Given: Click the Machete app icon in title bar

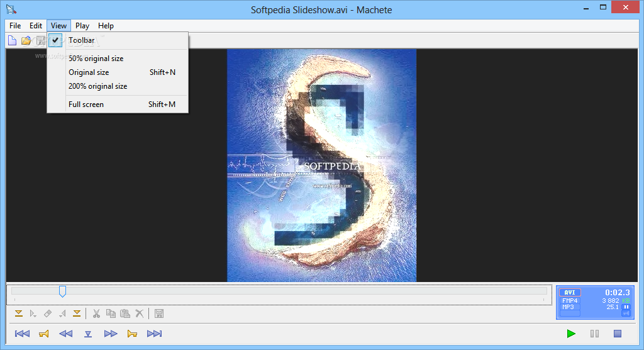Looking at the screenshot, I should 11,9.
